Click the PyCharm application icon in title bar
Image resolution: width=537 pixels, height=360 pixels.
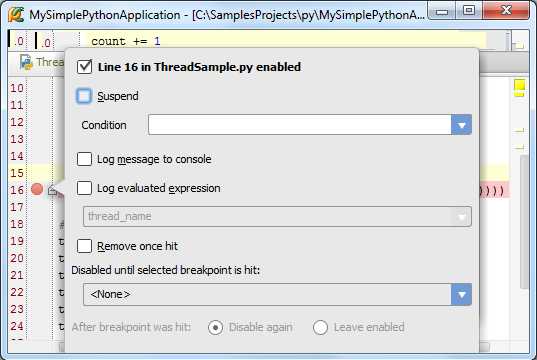[16, 14]
